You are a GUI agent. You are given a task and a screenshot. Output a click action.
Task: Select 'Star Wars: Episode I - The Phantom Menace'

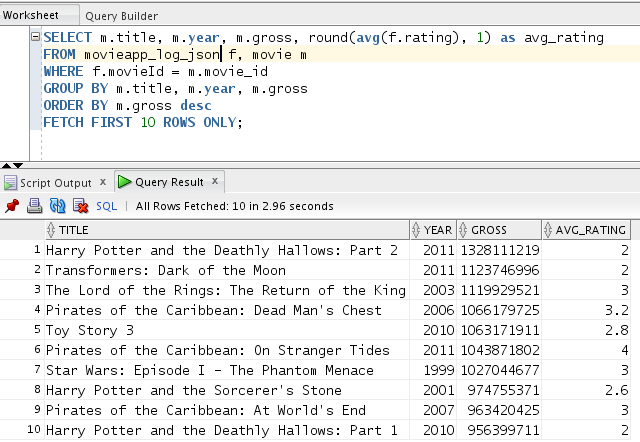pyautogui.click(x=227, y=370)
